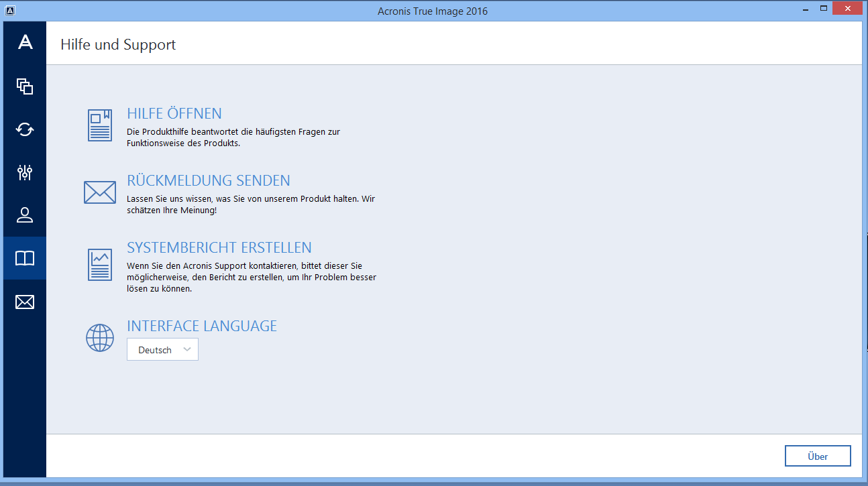Click the RÜCKMELDUNG SENDEN link
The image size is (868, 486).
(209, 181)
